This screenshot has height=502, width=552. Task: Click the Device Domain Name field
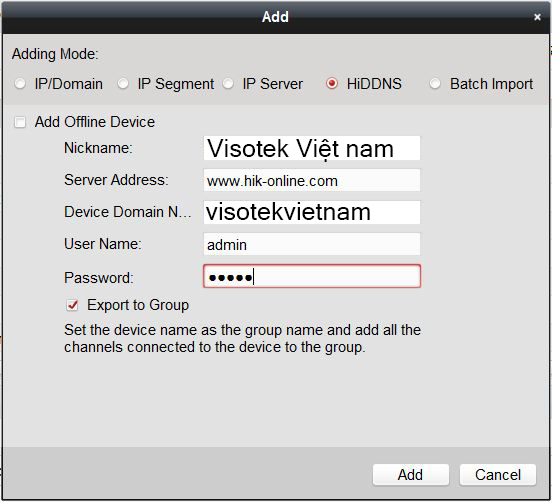click(312, 212)
